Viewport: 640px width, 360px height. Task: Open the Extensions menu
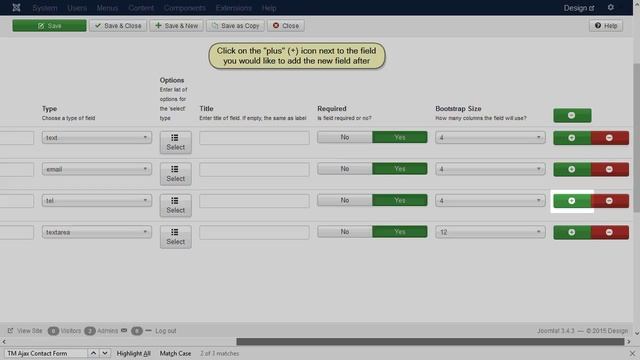tap(234, 8)
